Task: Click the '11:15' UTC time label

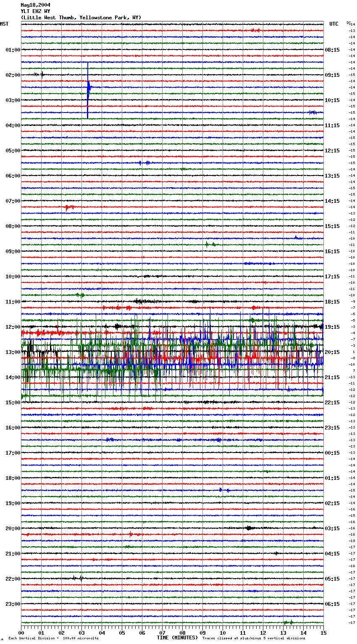Action: [x=332, y=126]
